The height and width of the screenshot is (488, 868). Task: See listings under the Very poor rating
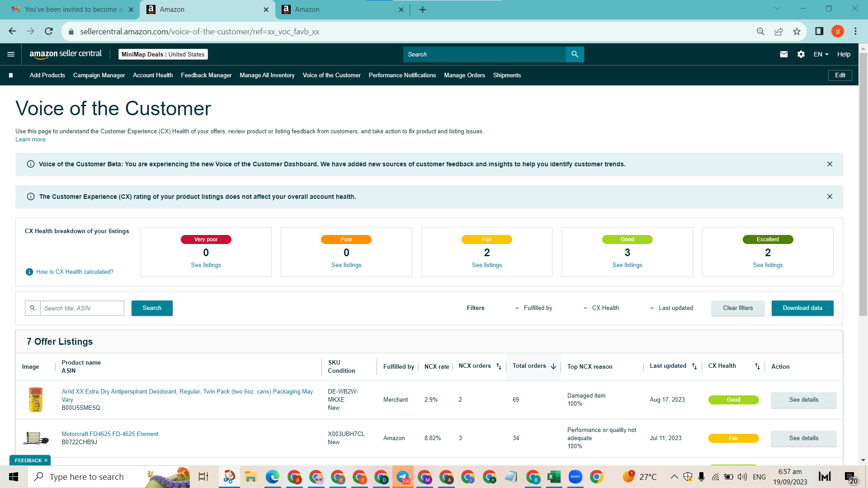coord(206,265)
